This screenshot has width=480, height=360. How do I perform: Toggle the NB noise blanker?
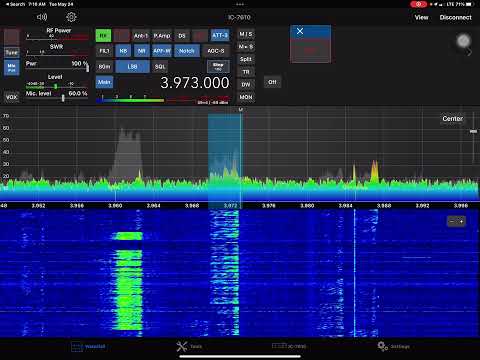pyautogui.click(x=123, y=51)
